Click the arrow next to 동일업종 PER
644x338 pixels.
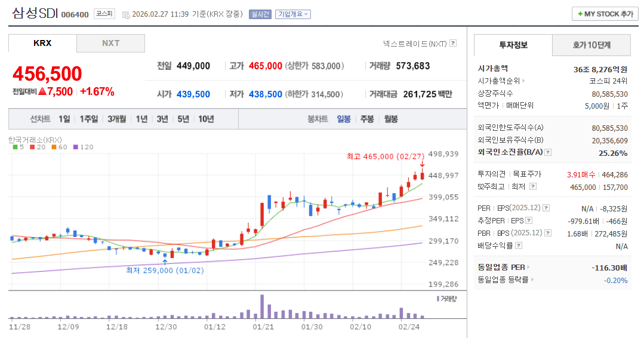(528, 268)
